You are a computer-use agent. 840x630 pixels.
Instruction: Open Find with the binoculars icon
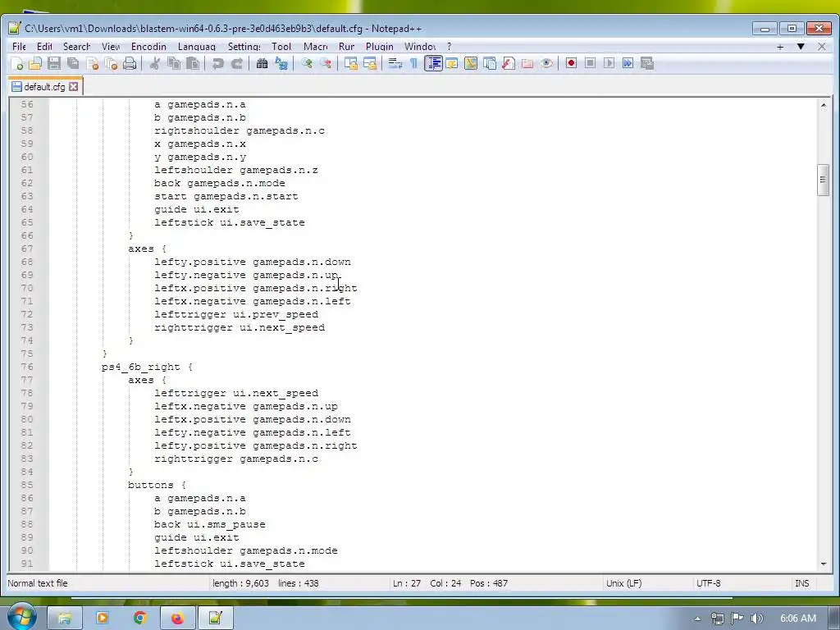[x=262, y=64]
